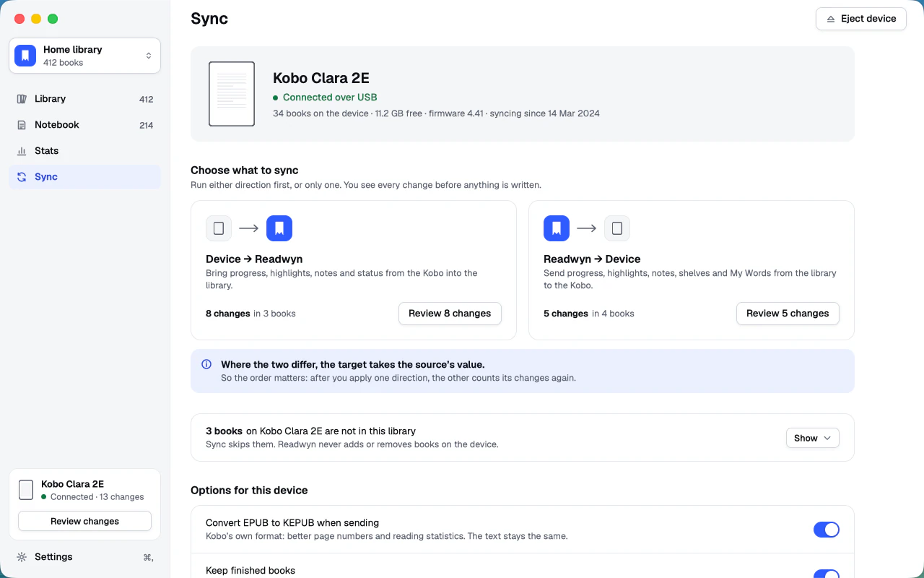Click the device icon in the Readwyn → Device card
The height and width of the screenshot is (578, 924).
[617, 228]
